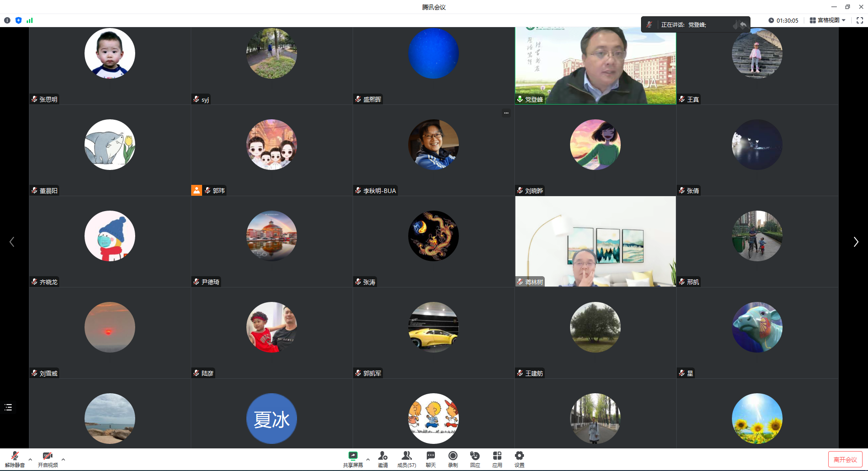The height and width of the screenshot is (471, 868).
Task: Check the green network signal icon
Action: pos(30,20)
